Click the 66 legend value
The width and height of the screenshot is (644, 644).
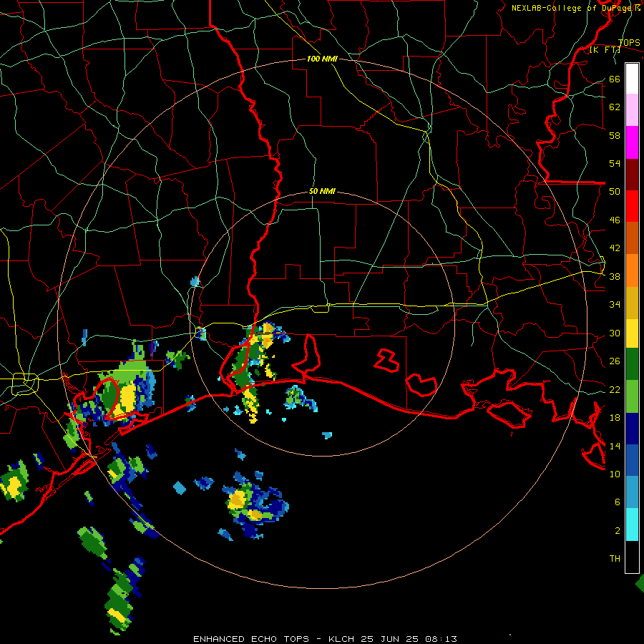click(615, 79)
